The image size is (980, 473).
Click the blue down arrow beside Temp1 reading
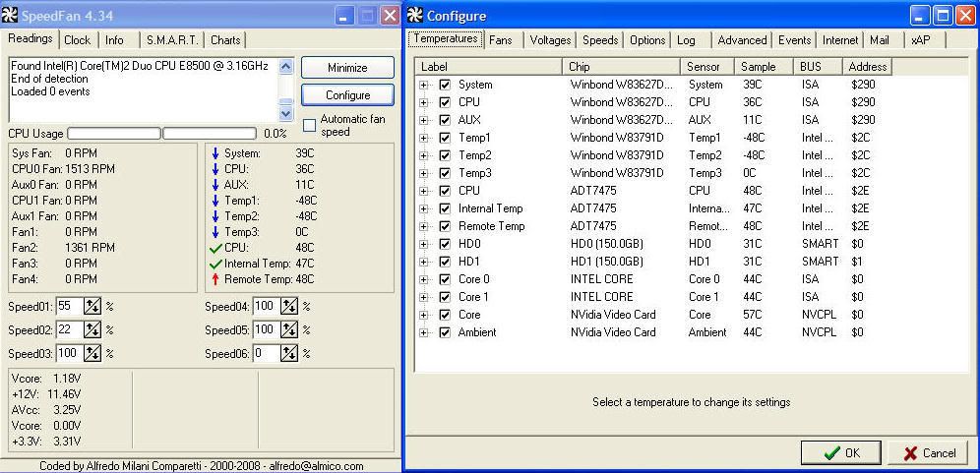click(215, 201)
